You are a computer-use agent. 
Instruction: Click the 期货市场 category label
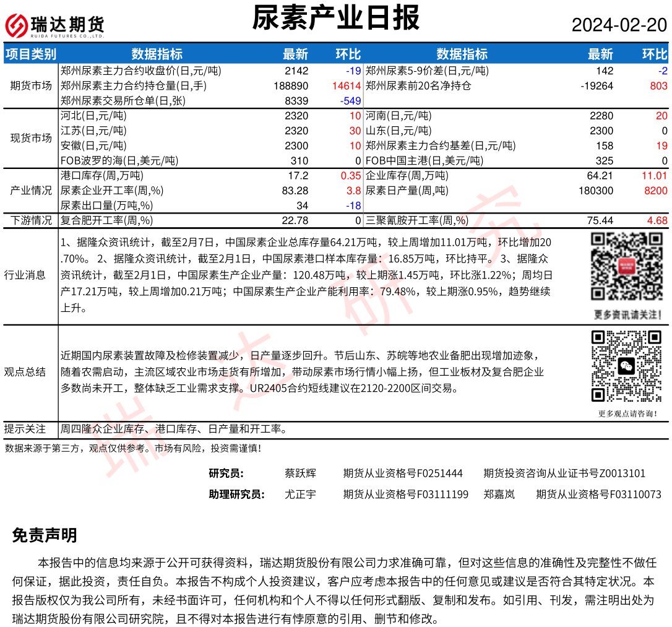(x=31, y=85)
